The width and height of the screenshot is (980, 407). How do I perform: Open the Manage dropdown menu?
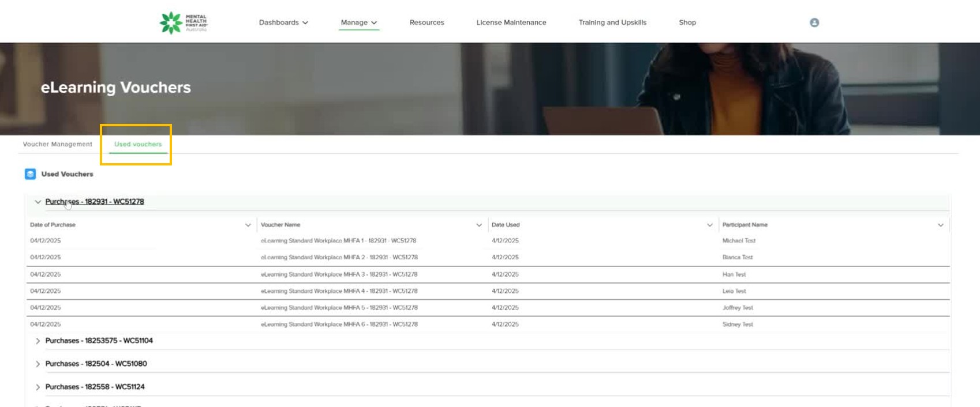pyautogui.click(x=358, y=22)
